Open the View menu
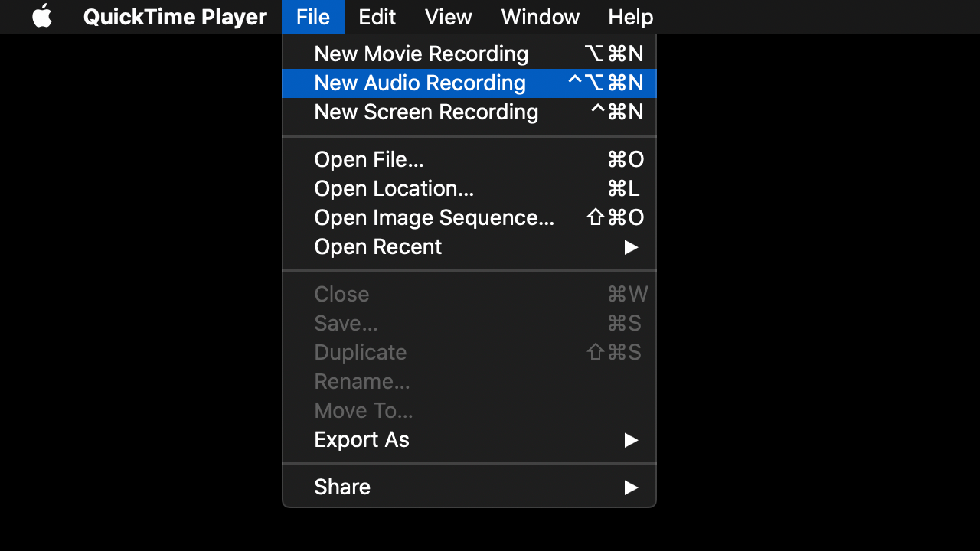Viewport: 980px width, 551px height. click(x=449, y=17)
